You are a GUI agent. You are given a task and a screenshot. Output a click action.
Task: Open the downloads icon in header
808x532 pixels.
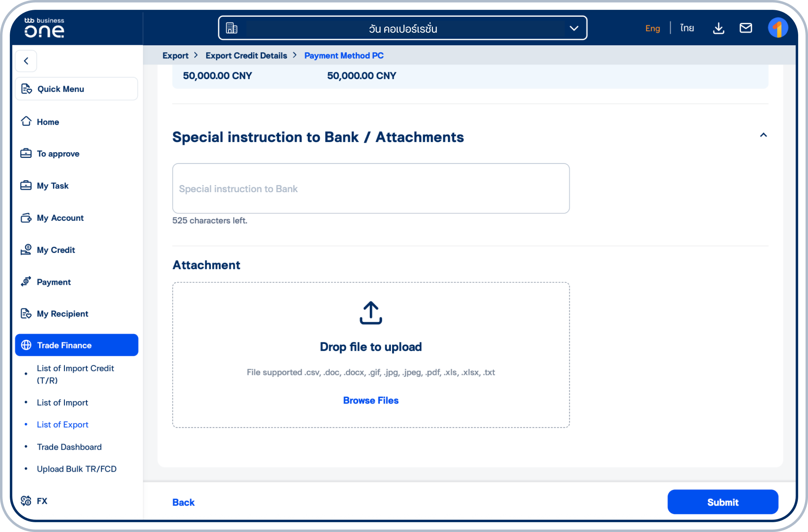click(719, 28)
